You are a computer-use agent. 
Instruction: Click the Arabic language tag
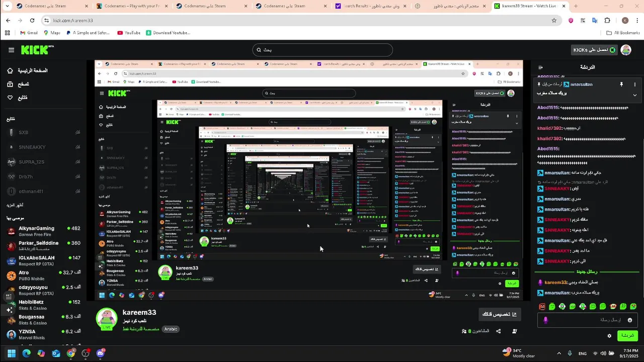(x=171, y=329)
